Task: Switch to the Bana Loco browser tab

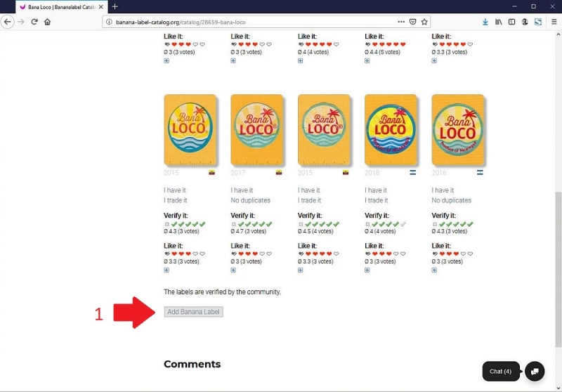Action: click(x=60, y=6)
